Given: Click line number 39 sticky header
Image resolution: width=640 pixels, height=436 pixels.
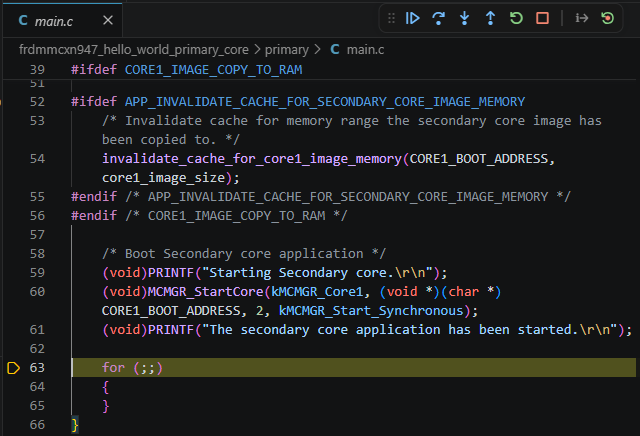Looking at the screenshot, I should 37,70.
